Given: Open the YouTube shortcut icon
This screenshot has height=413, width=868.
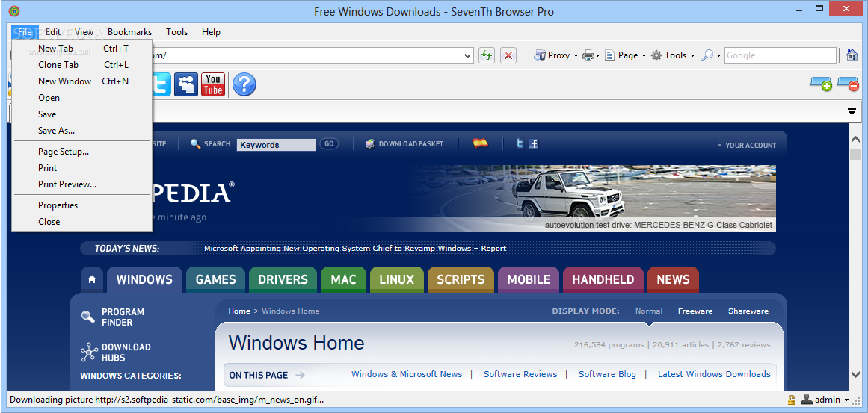Looking at the screenshot, I should pos(213,84).
